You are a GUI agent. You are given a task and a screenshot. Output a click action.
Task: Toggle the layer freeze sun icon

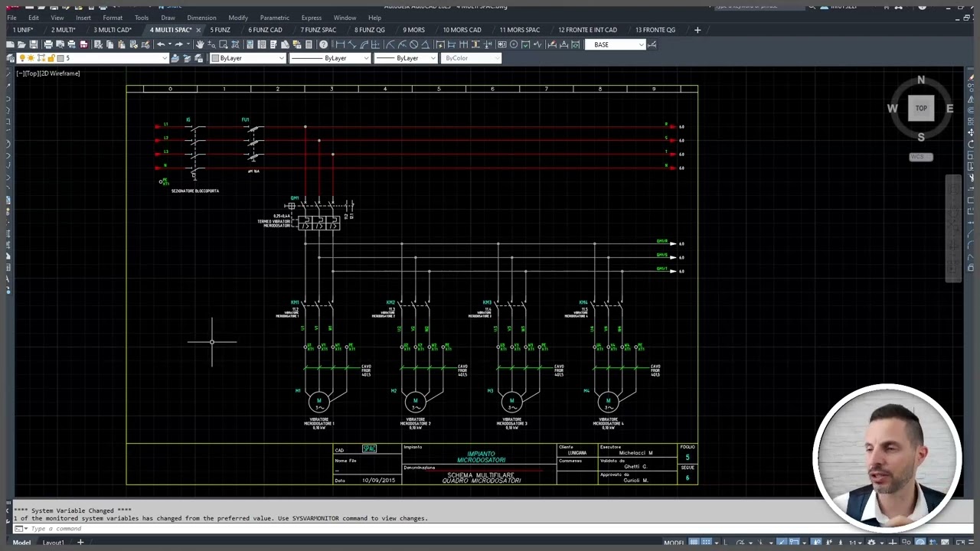(x=31, y=58)
